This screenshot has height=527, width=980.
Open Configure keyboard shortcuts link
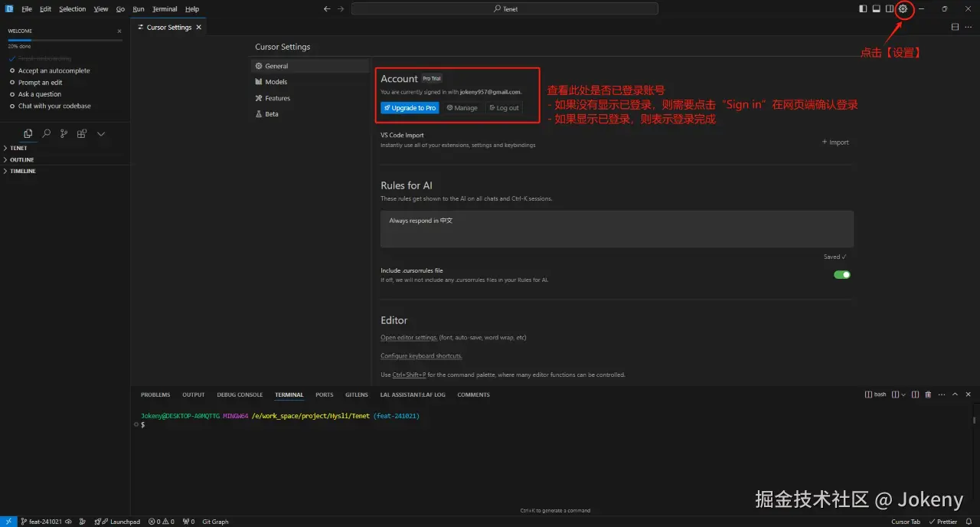[x=421, y=356]
